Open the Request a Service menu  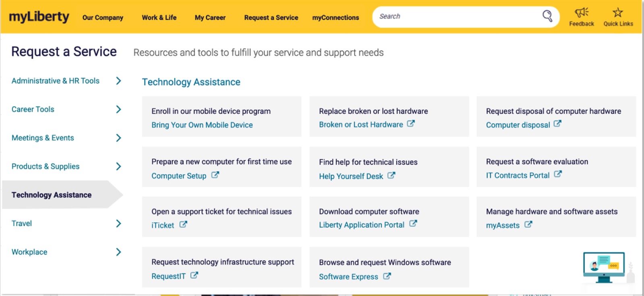tap(271, 18)
